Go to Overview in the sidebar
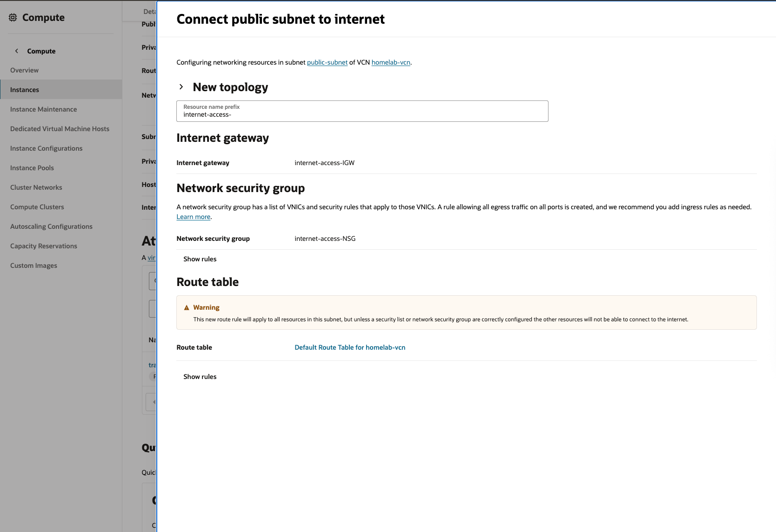Image resolution: width=776 pixels, height=532 pixels. coord(24,70)
